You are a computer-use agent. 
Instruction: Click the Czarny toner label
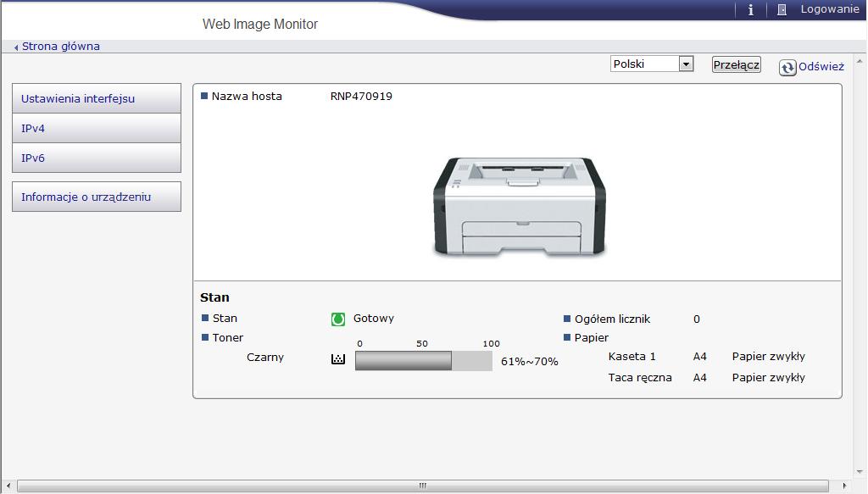coord(265,358)
